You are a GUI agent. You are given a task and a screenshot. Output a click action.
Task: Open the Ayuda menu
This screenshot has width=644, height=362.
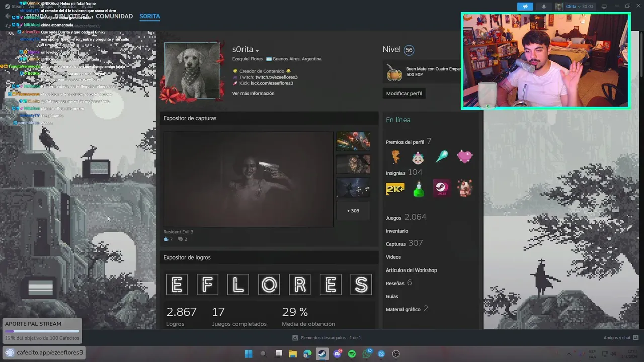[x=87, y=7]
